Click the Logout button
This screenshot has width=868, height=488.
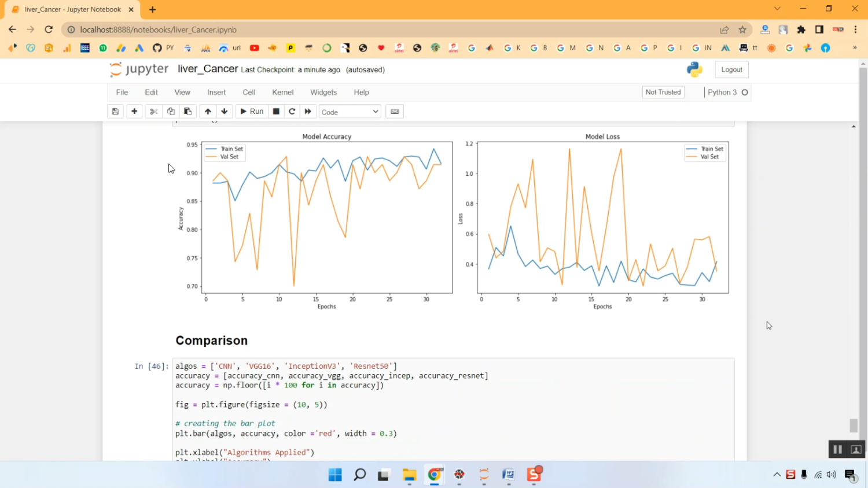click(x=731, y=69)
